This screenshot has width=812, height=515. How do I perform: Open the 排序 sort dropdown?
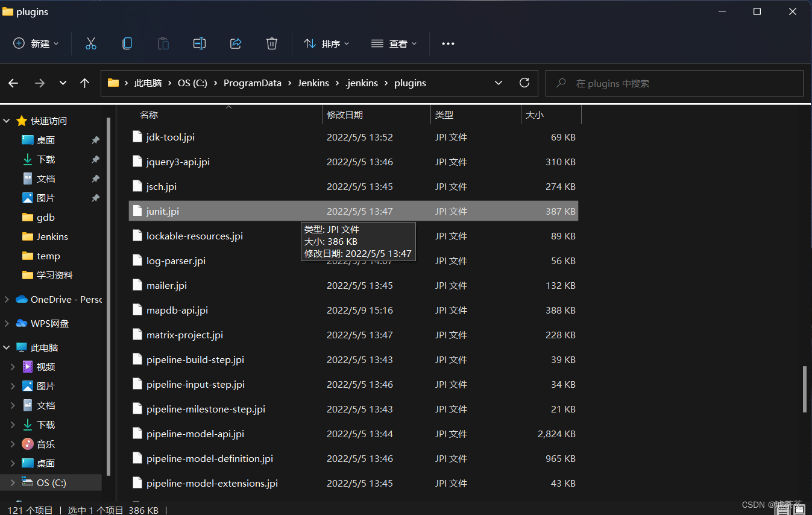[326, 43]
